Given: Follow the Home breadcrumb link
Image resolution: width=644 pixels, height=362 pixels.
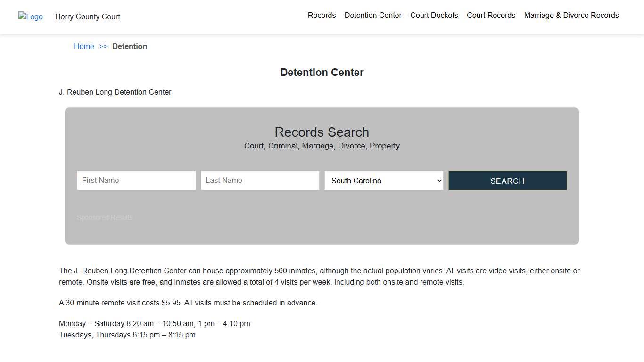Looking at the screenshot, I should [84, 46].
